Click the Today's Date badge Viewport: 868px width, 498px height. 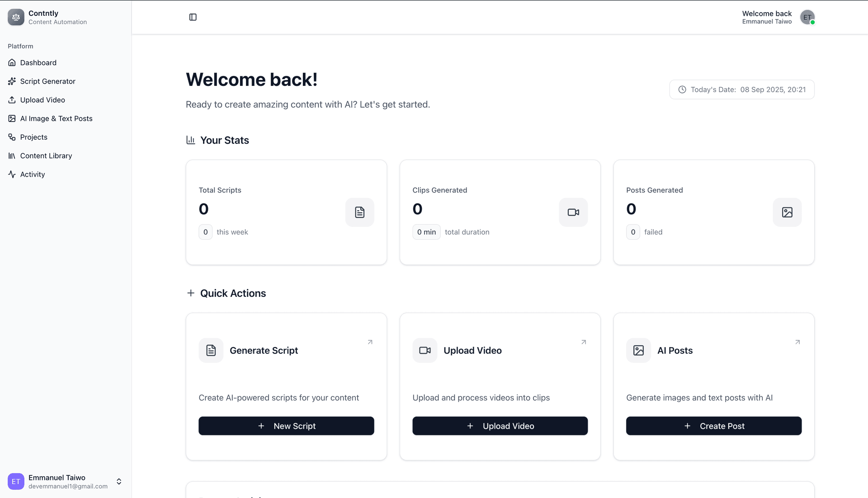(742, 89)
